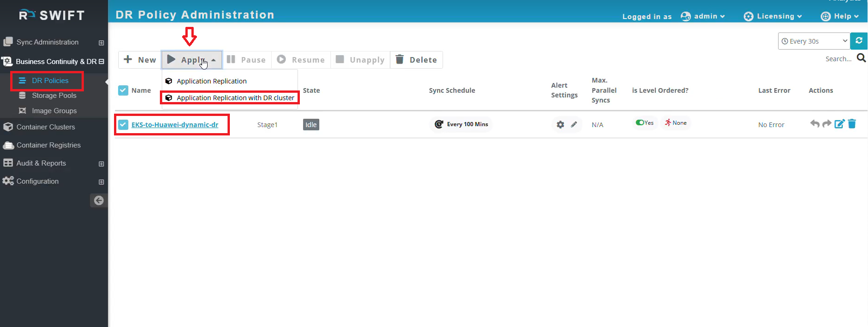Click the is Level Ordered? column header
This screenshot has height=327, width=868.
pyautogui.click(x=660, y=90)
